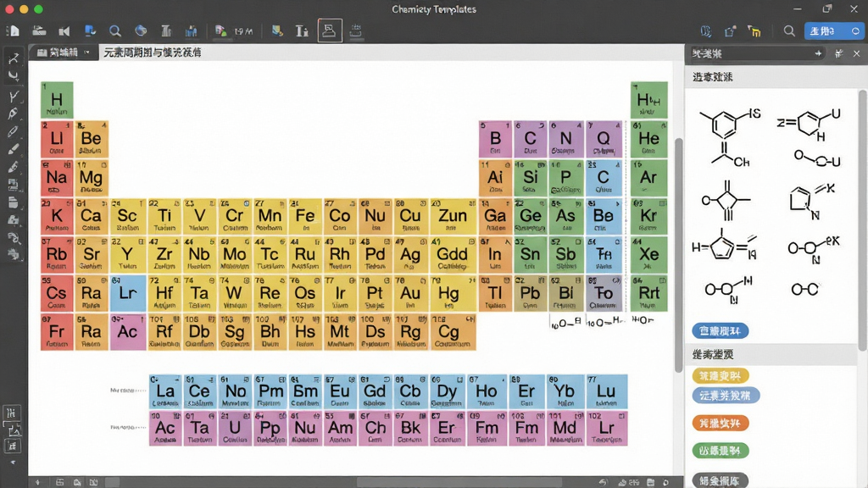868x488 pixels.
Task: Click the new document icon in top toolbar
Action: [x=14, y=31]
